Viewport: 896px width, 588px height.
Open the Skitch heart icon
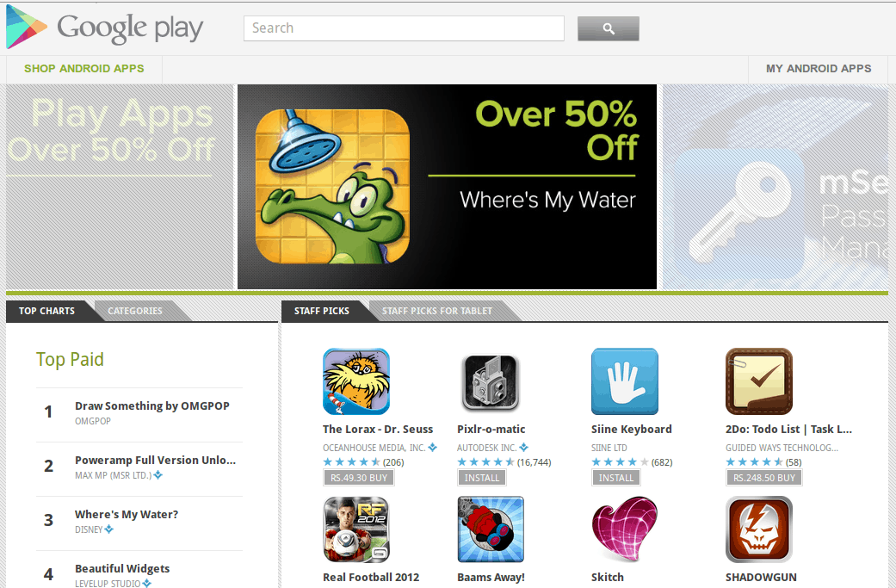(x=625, y=529)
